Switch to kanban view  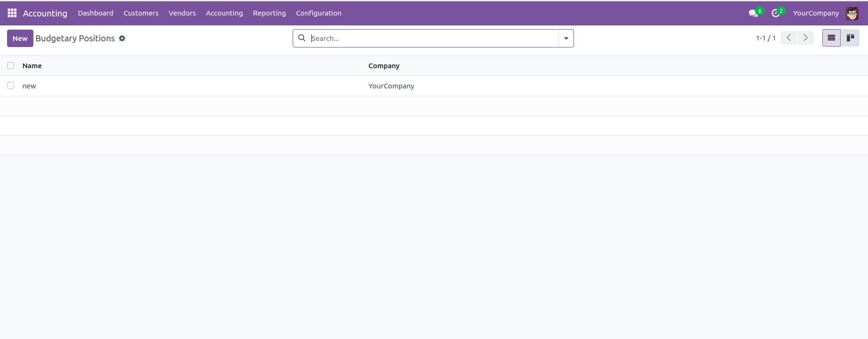click(x=850, y=38)
